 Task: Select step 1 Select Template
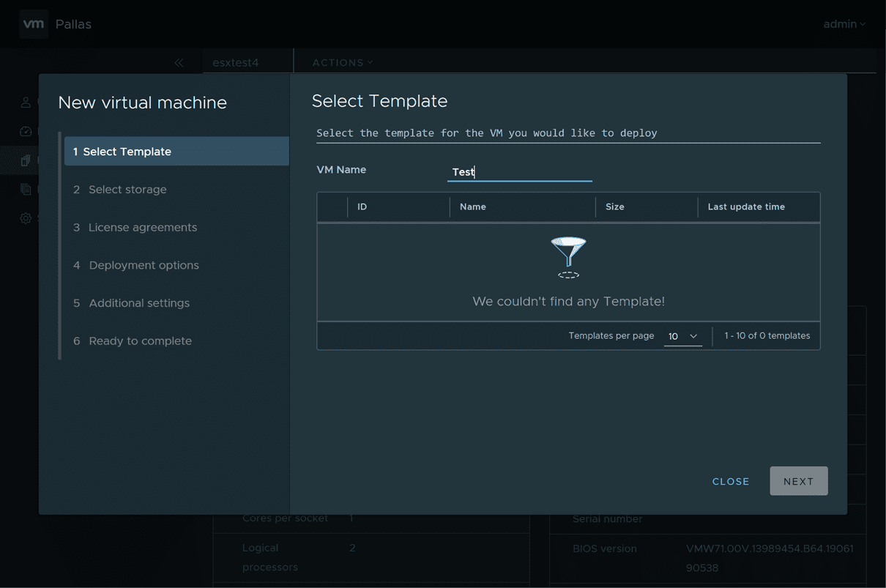[x=127, y=152]
